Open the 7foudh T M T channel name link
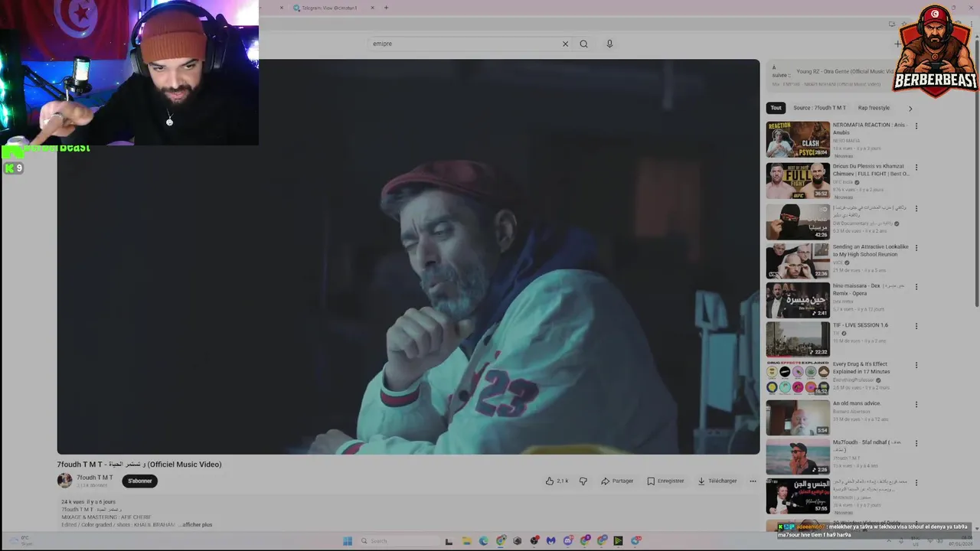Viewport: 980px width, 551px height. point(94,478)
